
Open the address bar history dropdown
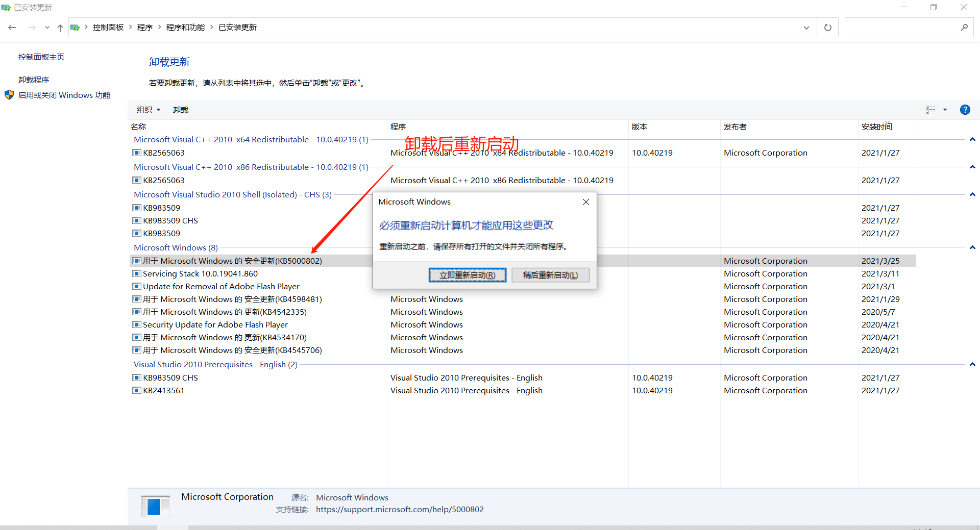(806, 28)
